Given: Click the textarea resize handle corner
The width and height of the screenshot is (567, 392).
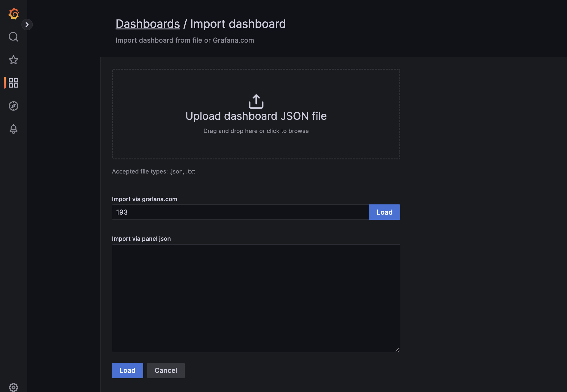Looking at the screenshot, I should pos(397,350).
